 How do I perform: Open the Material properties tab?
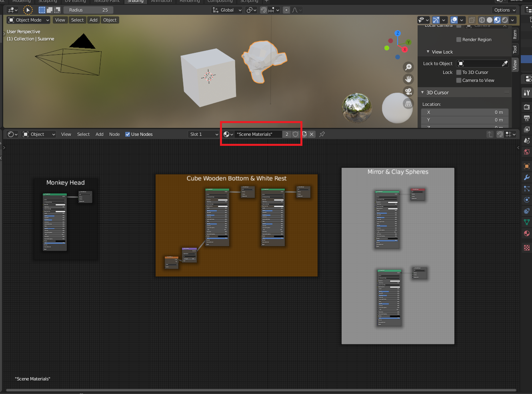pos(527,233)
